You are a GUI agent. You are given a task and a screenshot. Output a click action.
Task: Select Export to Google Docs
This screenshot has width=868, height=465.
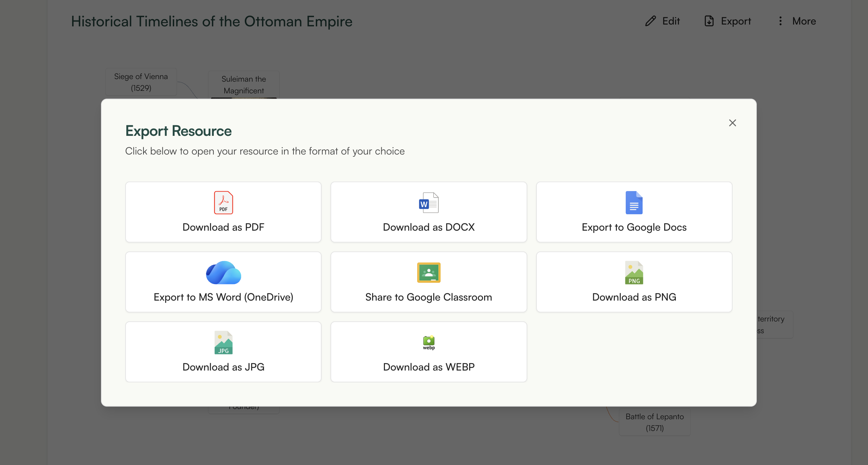pos(634,212)
